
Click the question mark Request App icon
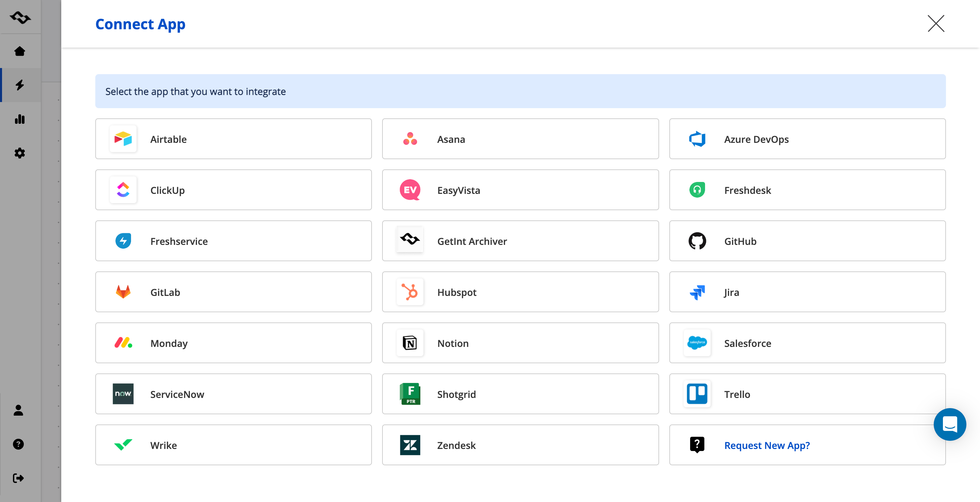(x=697, y=445)
